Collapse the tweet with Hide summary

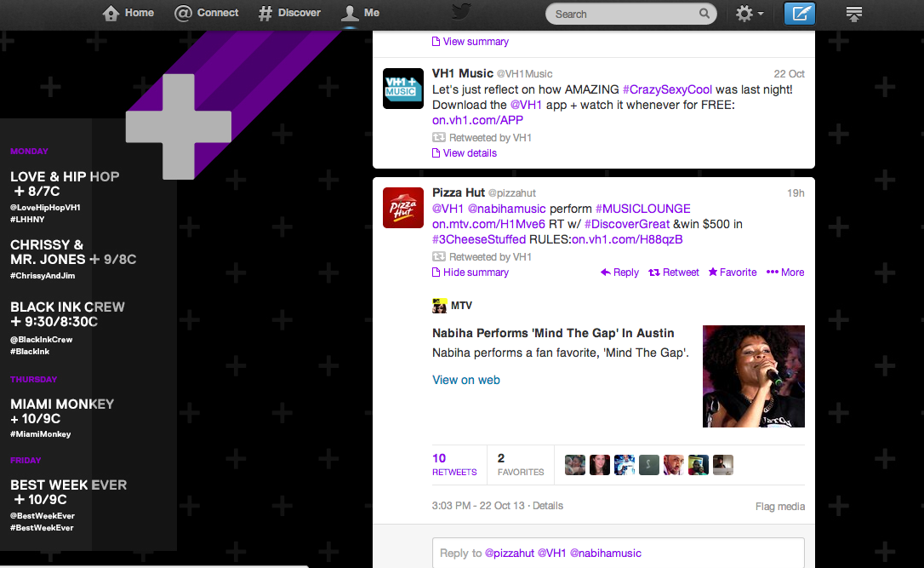[x=471, y=273]
